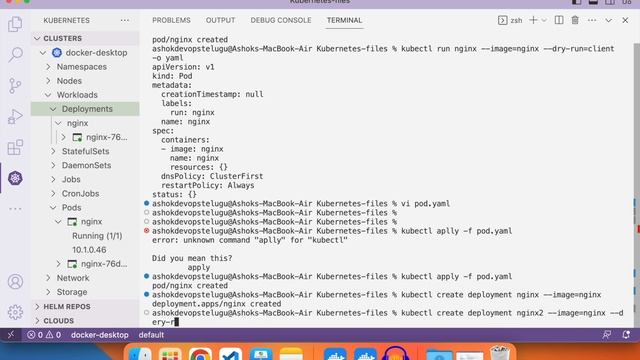Expand the StatefulSets node
The width and height of the screenshot is (640, 360).
[x=53, y=151]
